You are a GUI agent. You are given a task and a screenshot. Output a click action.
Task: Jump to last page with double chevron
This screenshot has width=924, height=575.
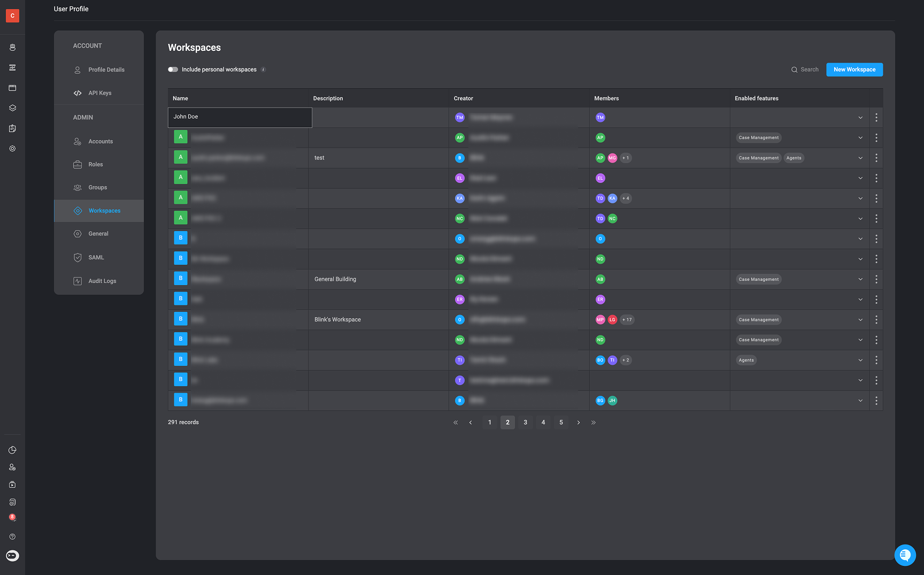click(x=594, y=423)
